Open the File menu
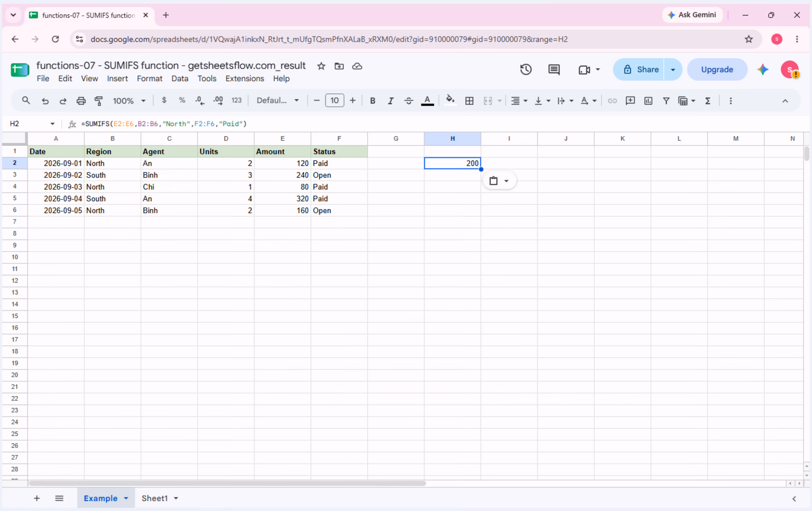 43,79
